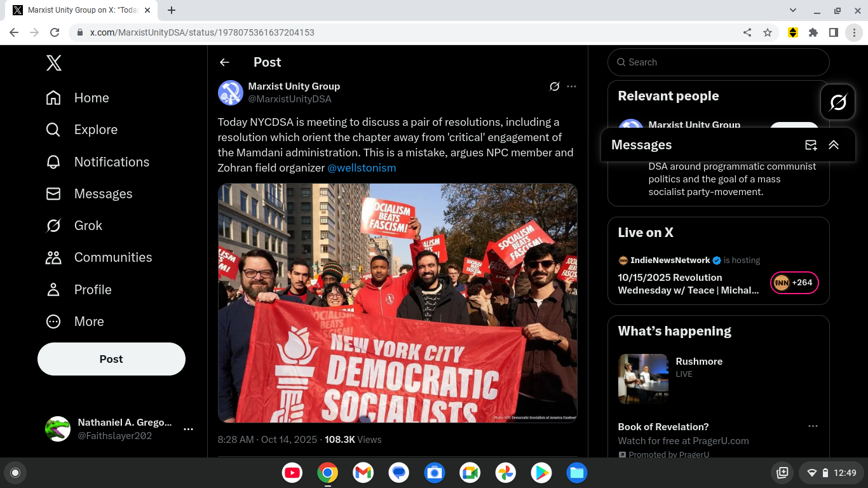Open the floating Grok button
Screen dimensions: 868x488
click(x=838, y=102)
